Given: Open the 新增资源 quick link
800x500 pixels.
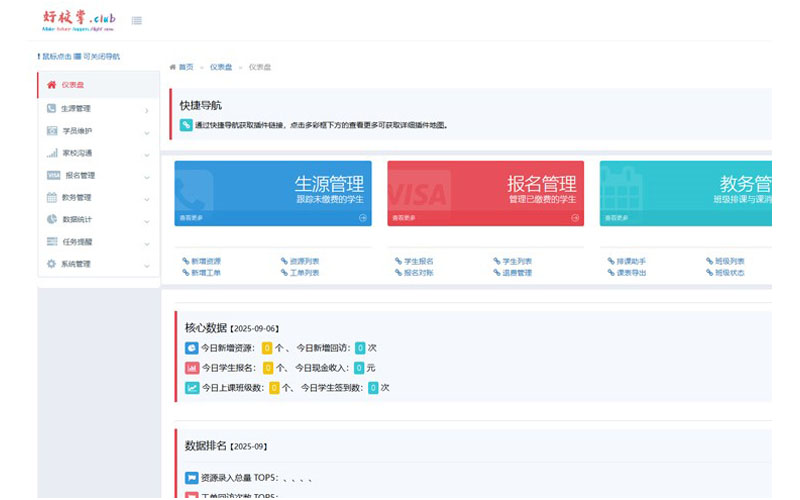Looking at the screenshot, I should tap(203, 261).
